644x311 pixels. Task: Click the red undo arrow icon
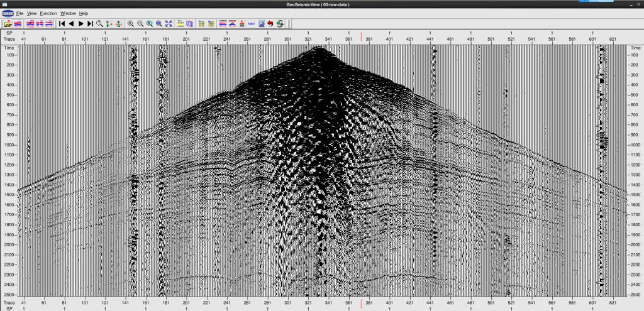pyautogui.click(x=270, y=23)
